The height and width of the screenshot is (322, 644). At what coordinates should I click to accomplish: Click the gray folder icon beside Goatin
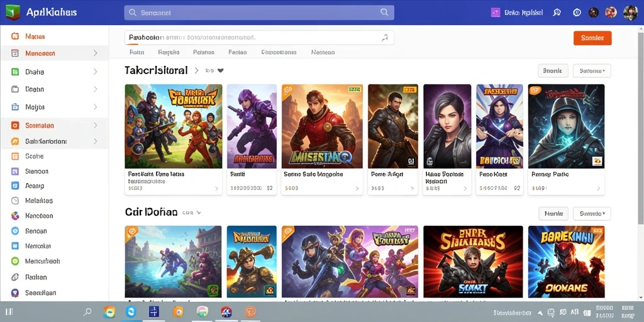pos(15,89)
